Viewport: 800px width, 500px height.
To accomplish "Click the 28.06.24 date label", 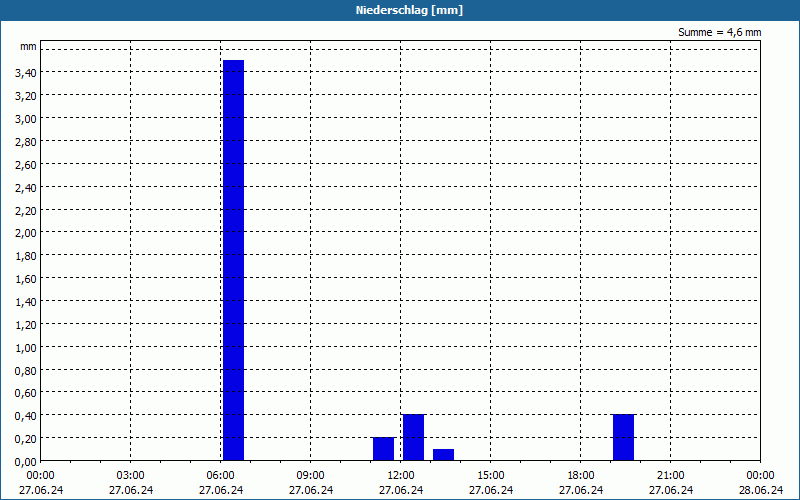I will tap(761, 490).
